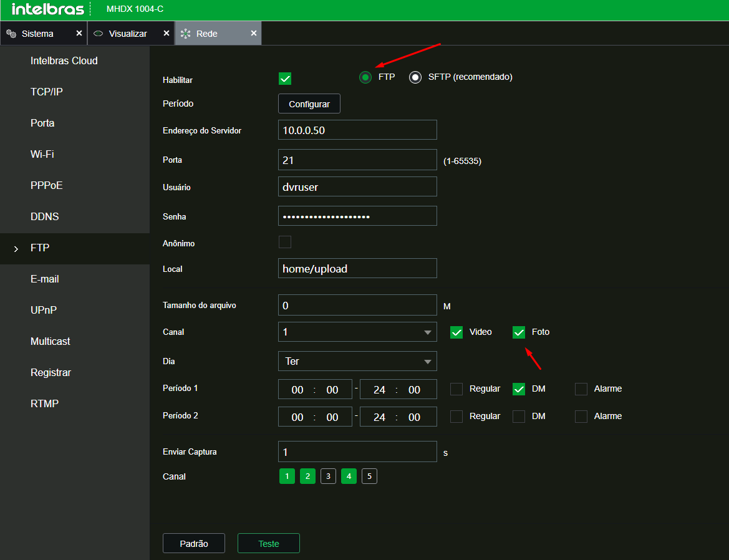729x560 pixels.
Task: Click the Visualizar tab eye icon
Action: (x=98, y=34)
